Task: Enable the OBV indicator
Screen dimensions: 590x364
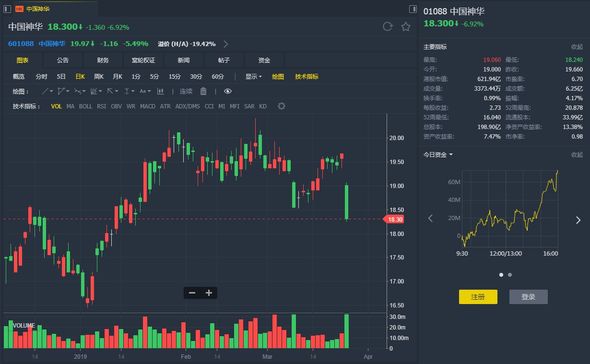Action: 117,106
